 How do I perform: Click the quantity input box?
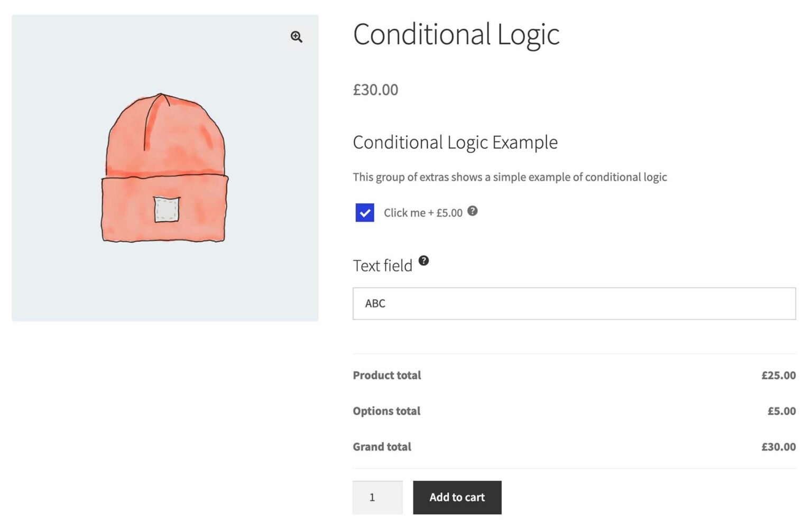pos(377,497)
